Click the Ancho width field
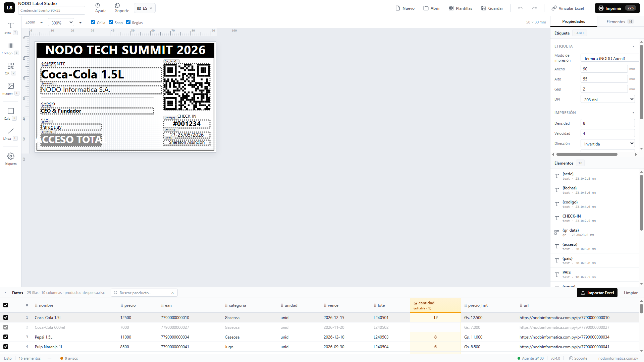This screenshot has width=644, height=362. coord(604,69)
